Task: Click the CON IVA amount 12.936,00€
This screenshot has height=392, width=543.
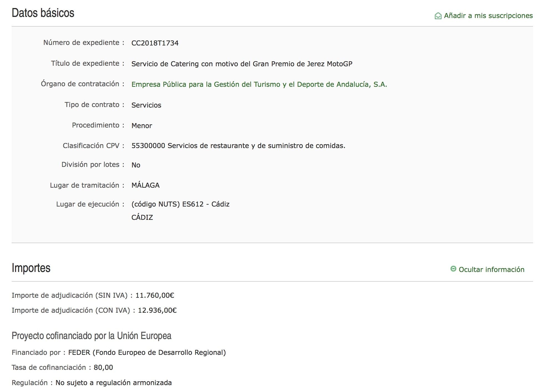Action: click(x=157, y=310)
